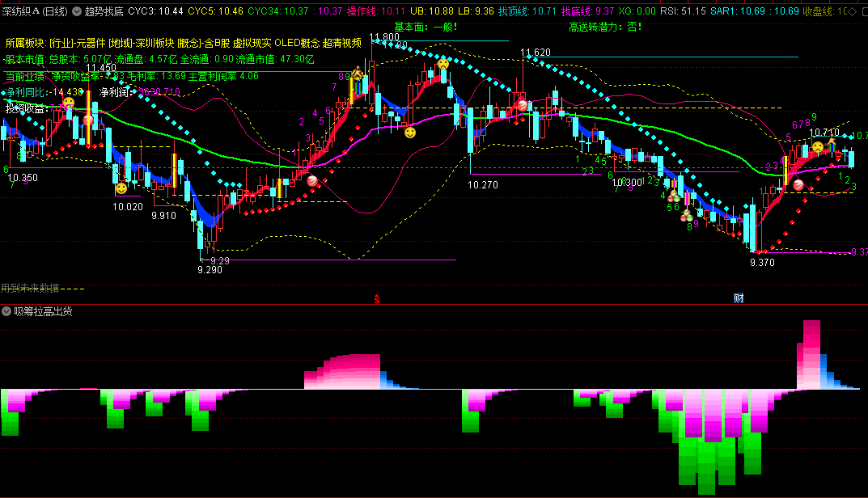Open the 财 financial report marker
868x498 pixels.
(x=739, y=298)
